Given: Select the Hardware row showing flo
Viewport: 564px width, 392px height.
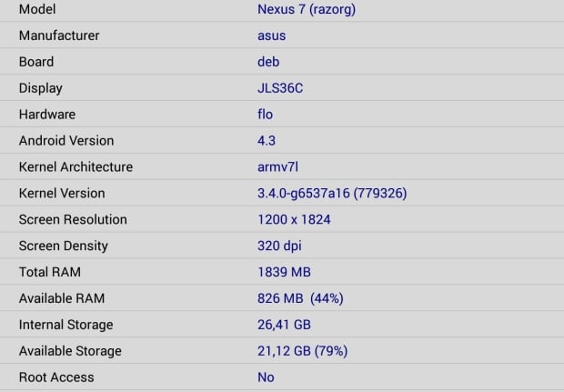Looking at the screenshot, I should pos(282,114).
